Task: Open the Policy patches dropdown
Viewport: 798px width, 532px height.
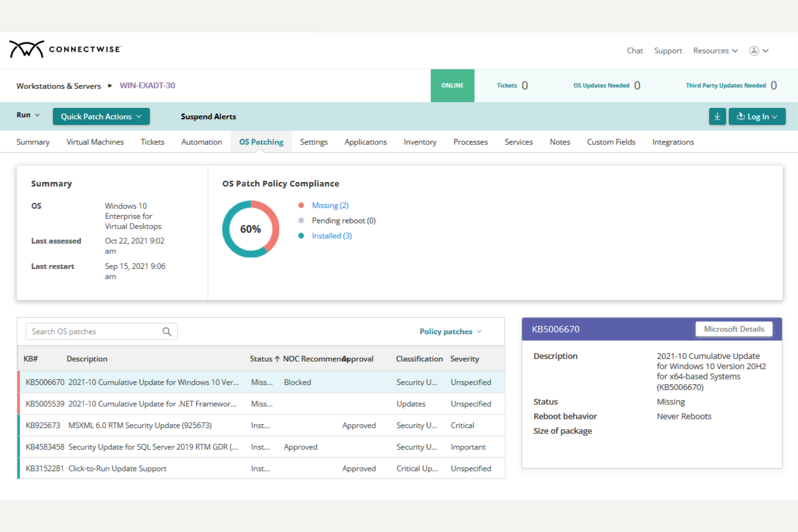Action: [450, 331]
